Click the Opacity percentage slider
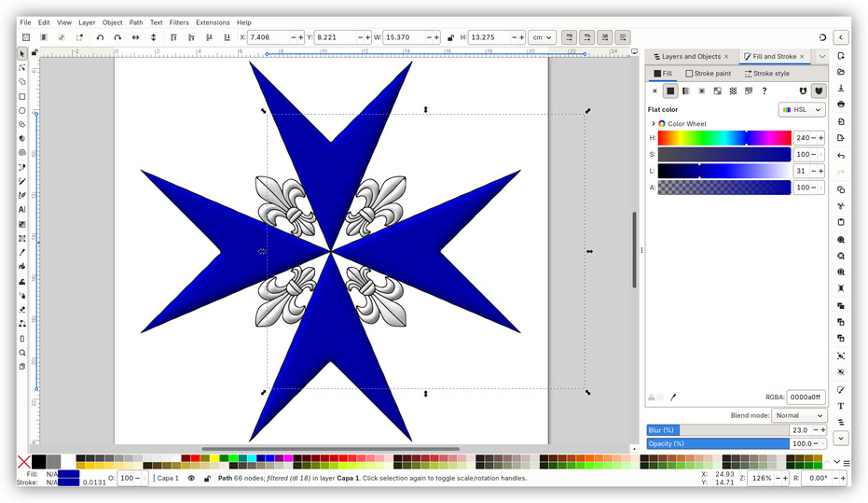Viewport: 868px width, 503px height. [718, 443]
